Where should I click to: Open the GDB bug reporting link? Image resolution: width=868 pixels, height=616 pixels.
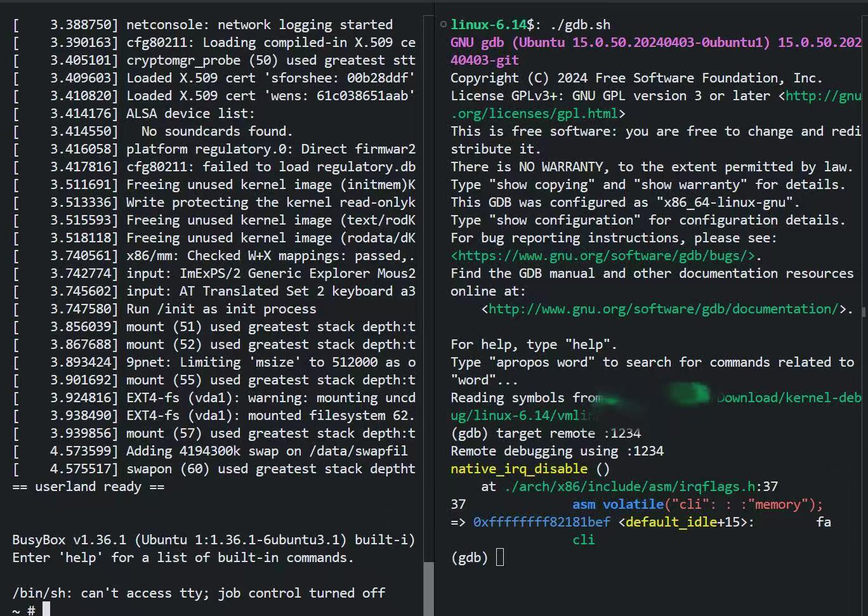tap(603, 256)
